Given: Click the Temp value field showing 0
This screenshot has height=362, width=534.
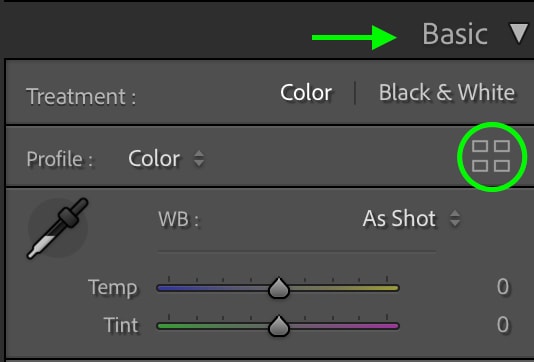Looking at the screenshot, I should (x=502, y=287).
